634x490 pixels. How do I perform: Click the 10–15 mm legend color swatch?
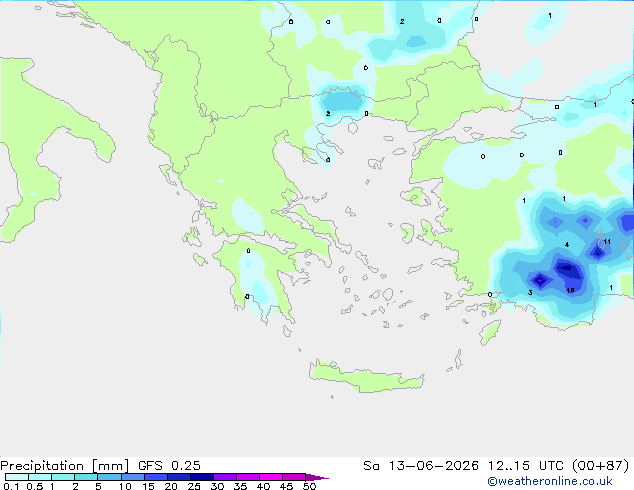132,477
